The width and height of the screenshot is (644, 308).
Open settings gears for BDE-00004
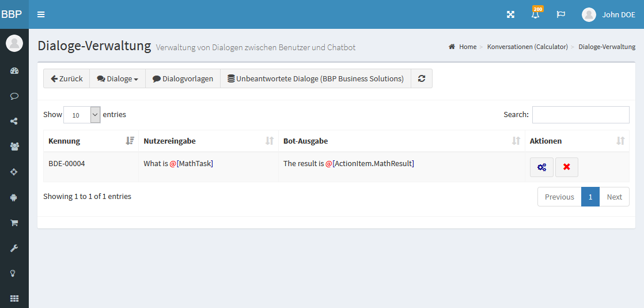pyautogui.click(x=541, y=167)
